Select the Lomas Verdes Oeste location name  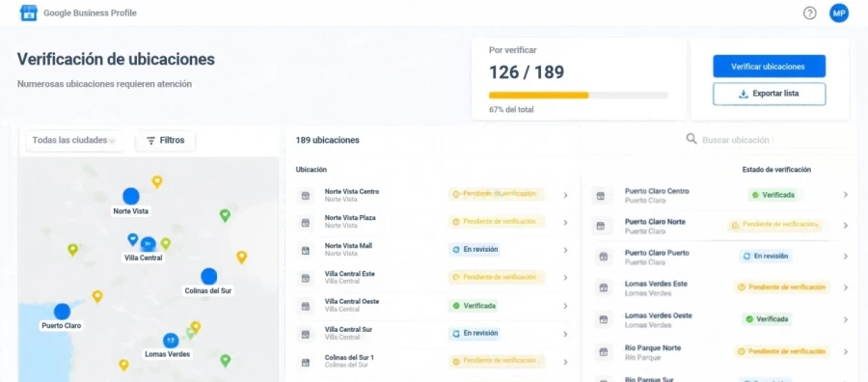coord(658,315)
